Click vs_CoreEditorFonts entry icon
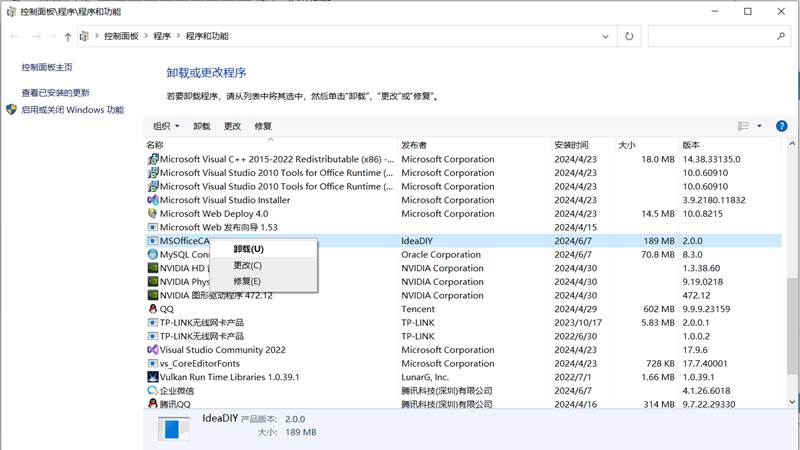Image resolution: width=800 pixels, height=450 pixels. 153,363
